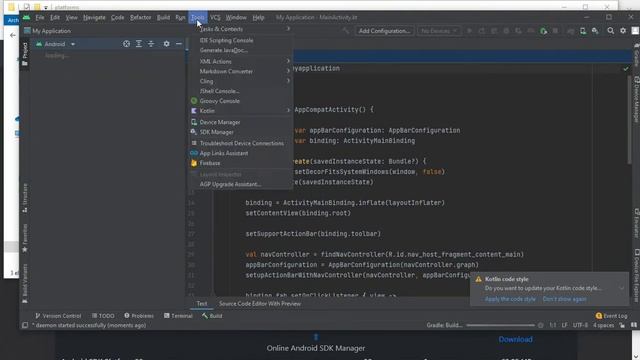This screenshot has width=640, height=360.
Task: Open TODO tool window
Action: [103, 316]
